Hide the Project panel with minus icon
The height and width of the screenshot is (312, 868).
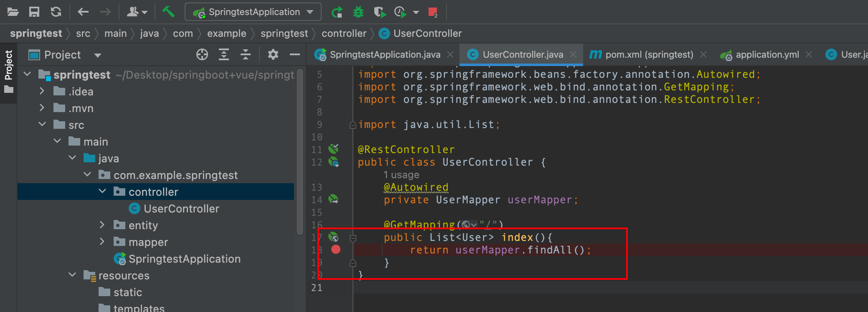point(295,54)
